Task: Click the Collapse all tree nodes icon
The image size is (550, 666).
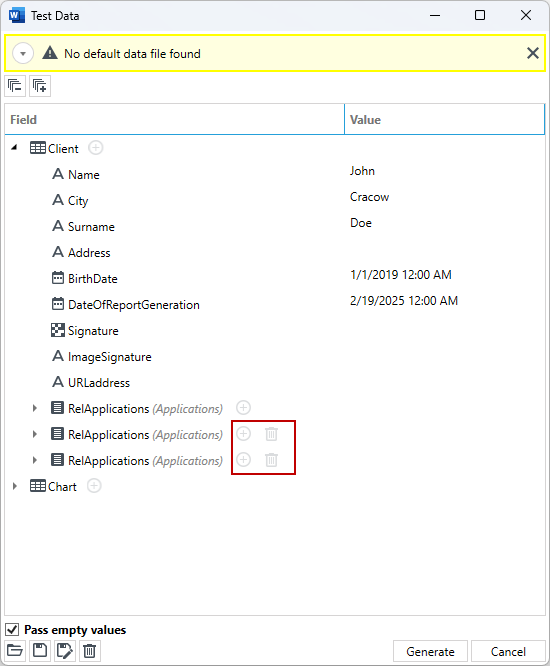Action: [15, 86]
